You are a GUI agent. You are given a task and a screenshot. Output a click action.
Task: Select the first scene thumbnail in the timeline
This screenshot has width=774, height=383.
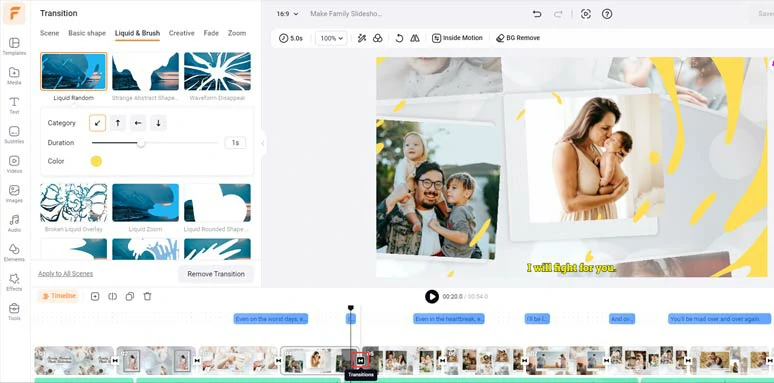point(74,360)
